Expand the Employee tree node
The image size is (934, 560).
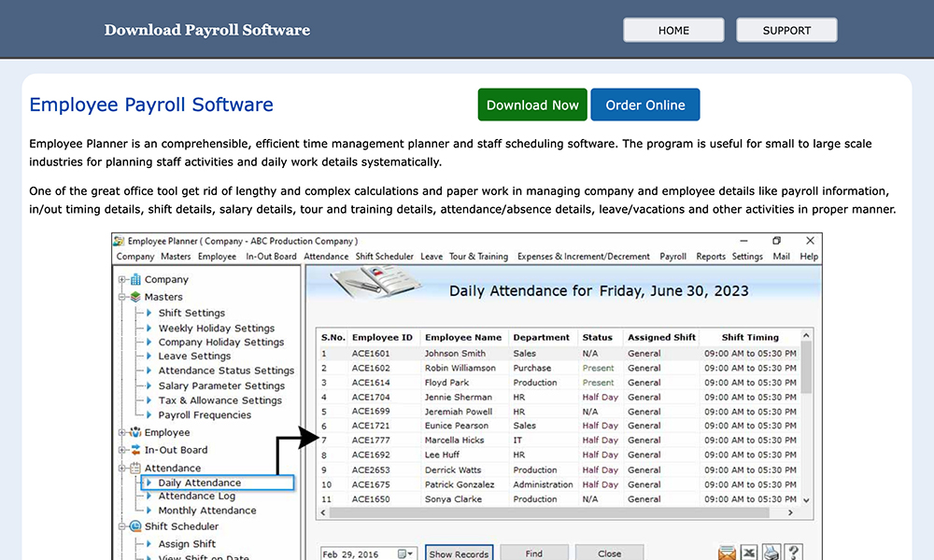pos(122,433)
